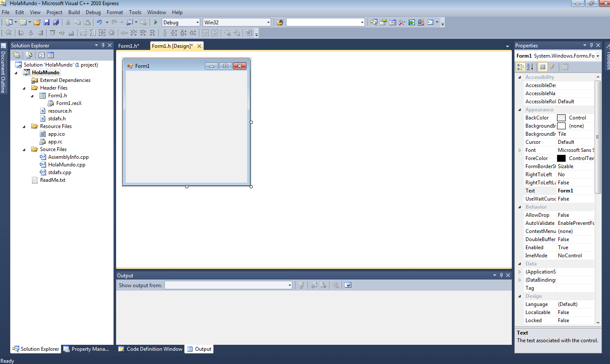This screenshot has height=364, width=610.
Task: Click View Code in Solution Explorer toolbar
Action: 41,55
